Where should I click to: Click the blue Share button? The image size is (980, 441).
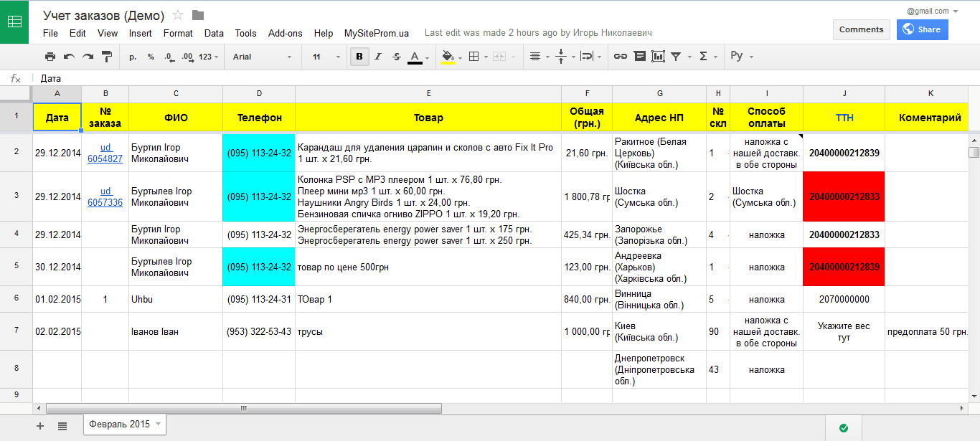point(922,29)
